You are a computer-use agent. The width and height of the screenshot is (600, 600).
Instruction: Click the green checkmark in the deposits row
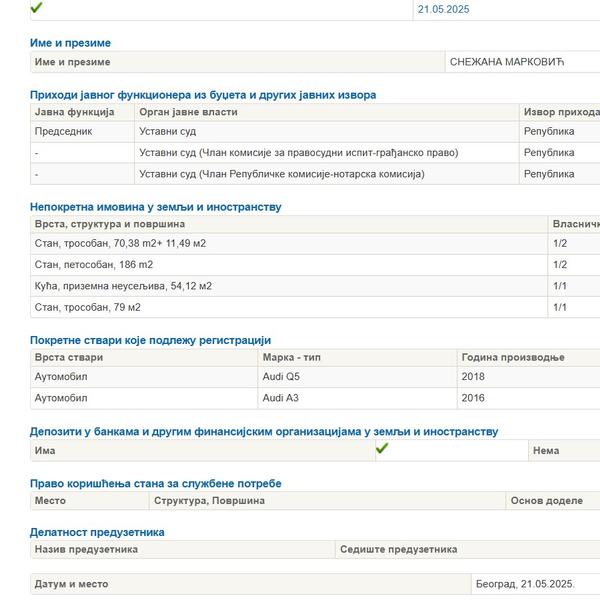click(x=381, y=450)
